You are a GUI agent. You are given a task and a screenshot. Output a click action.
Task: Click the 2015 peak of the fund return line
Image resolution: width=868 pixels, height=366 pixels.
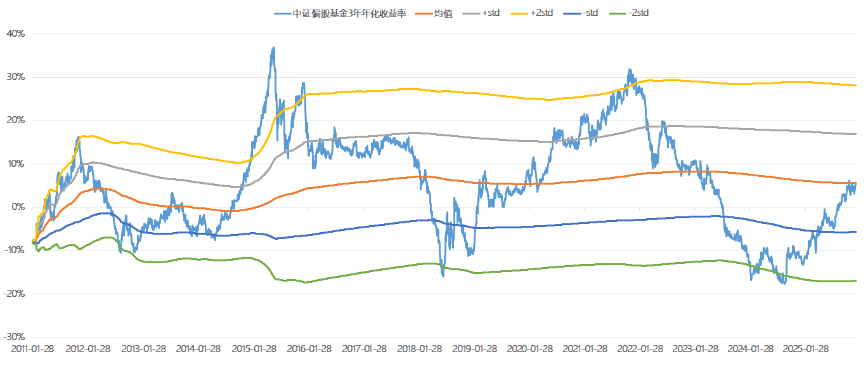pyautogui.click(x=273, y=48)
